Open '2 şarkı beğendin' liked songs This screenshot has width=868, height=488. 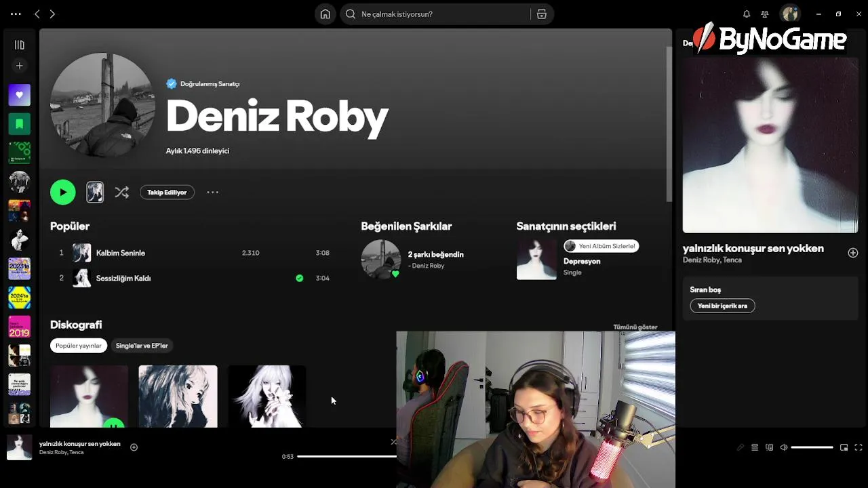pyautogui.click(x=435, y=254)
